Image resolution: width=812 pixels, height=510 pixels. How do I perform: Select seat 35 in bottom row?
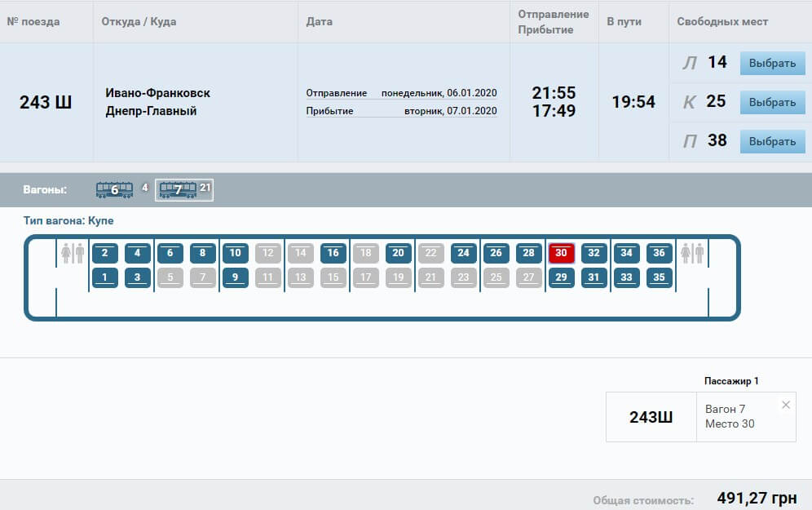tap(659, 277)
